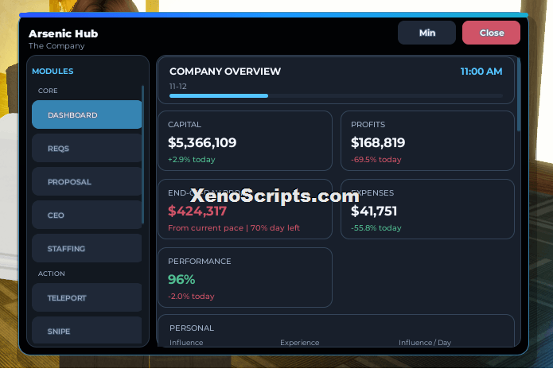Click the Experience label
The height and width of the screenshot is (392, 553).
pyautogui.click(x=300, y=343)
